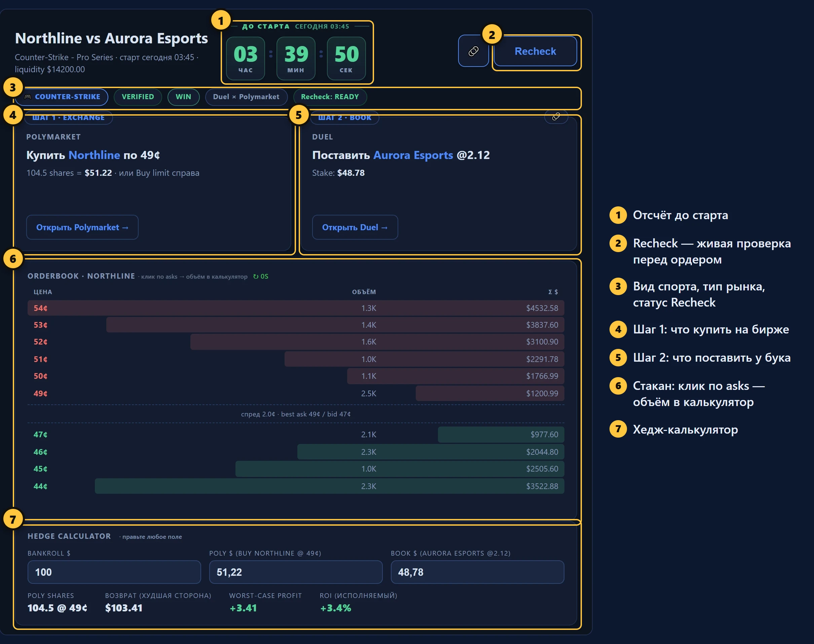The height and width of the screenshot is (644, 814).
Task: Click the match title Northline vs Aurora Esports
Action: click(111, 38)
